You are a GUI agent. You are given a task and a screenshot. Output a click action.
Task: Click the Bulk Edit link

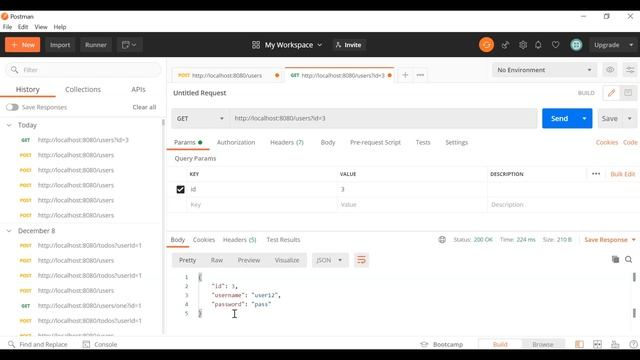[623, 174]
